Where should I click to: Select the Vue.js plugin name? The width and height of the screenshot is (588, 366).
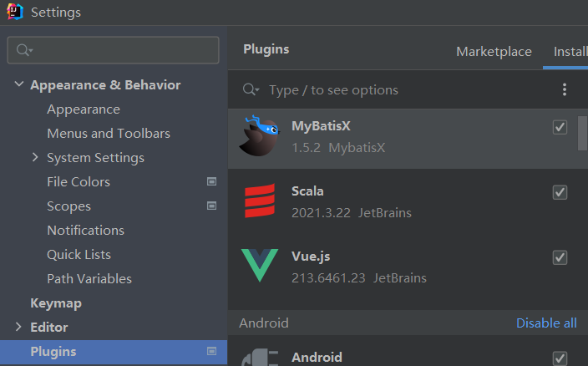coord(311,257)
